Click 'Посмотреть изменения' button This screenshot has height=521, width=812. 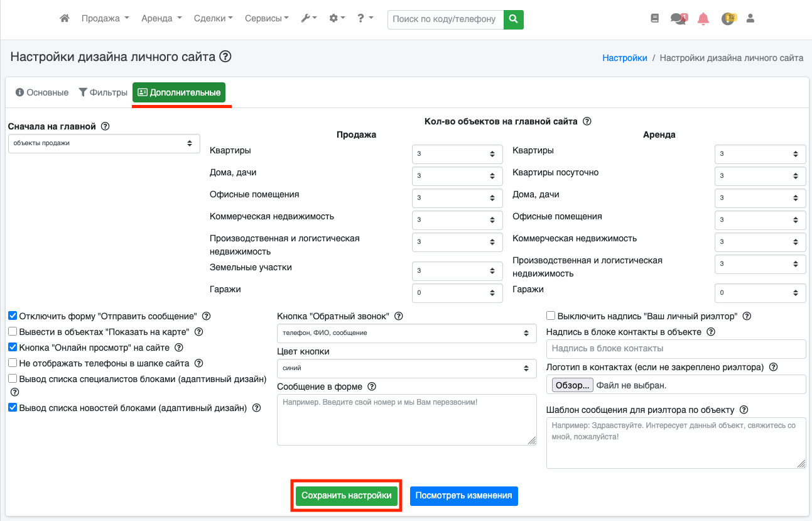463,495
